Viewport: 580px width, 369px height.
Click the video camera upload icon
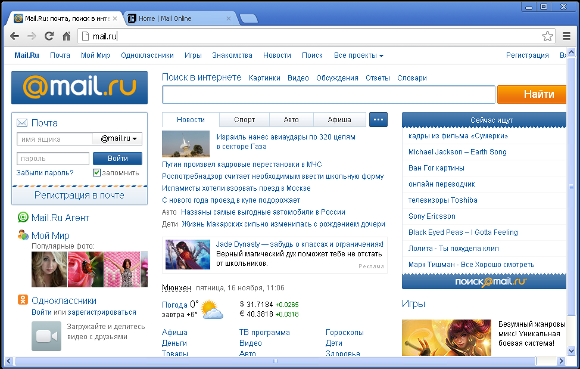(x=46, y=336)
